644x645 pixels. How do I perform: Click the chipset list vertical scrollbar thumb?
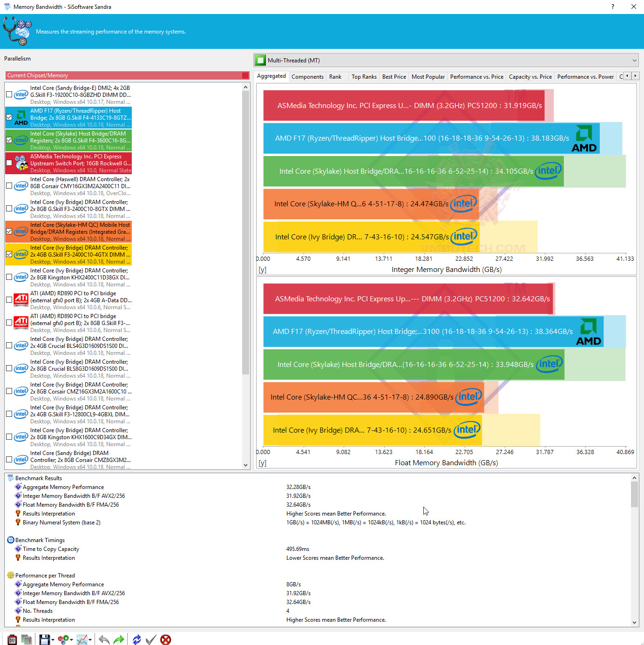[246, 233]
